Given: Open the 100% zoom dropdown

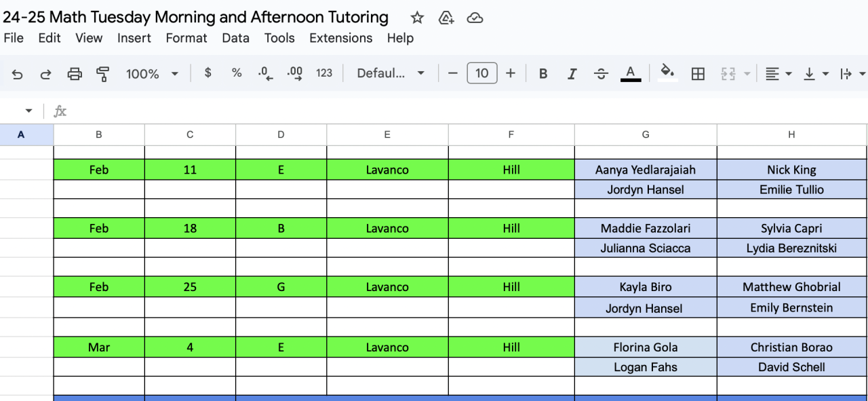Looking at the screenshot, I should (x=152, y=74).
